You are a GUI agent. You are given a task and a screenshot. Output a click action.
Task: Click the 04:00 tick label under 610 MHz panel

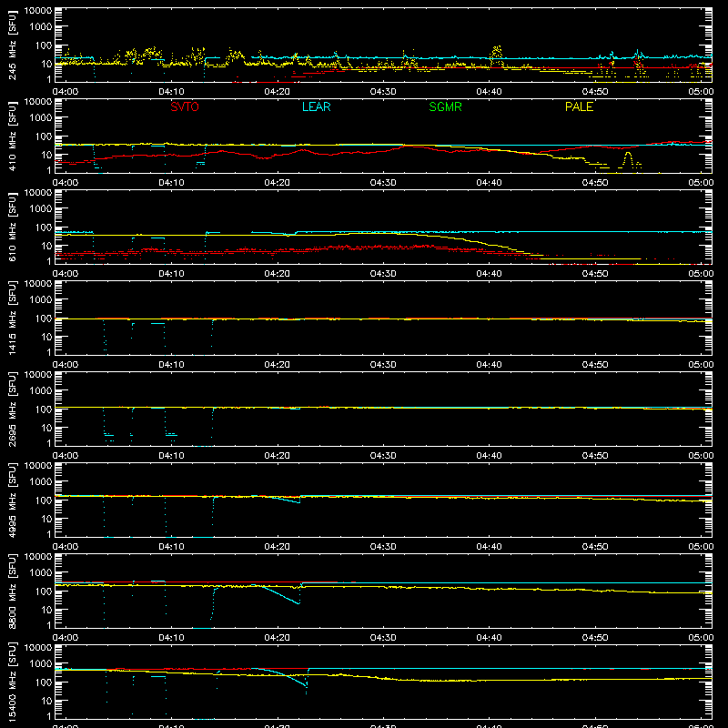65,274
